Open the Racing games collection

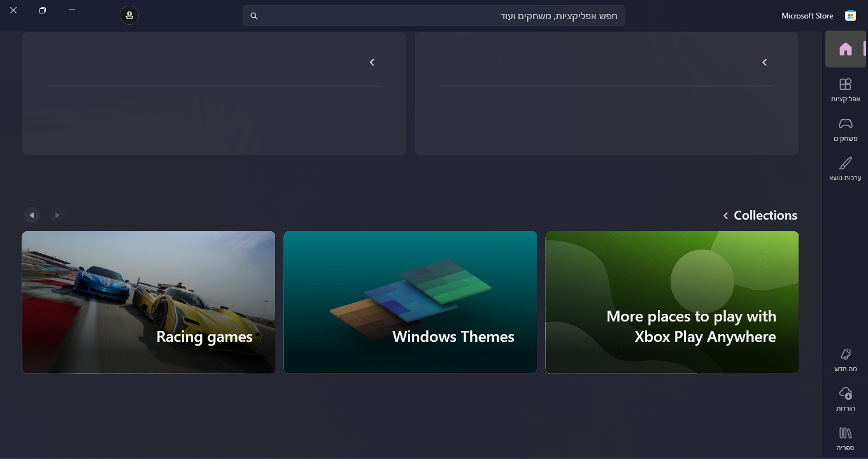coord(148,302)
